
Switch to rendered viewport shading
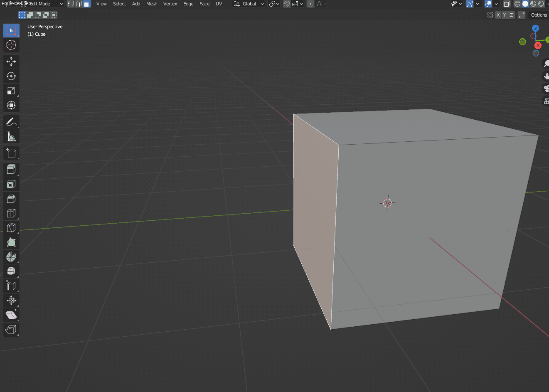(x=541, y=4)
